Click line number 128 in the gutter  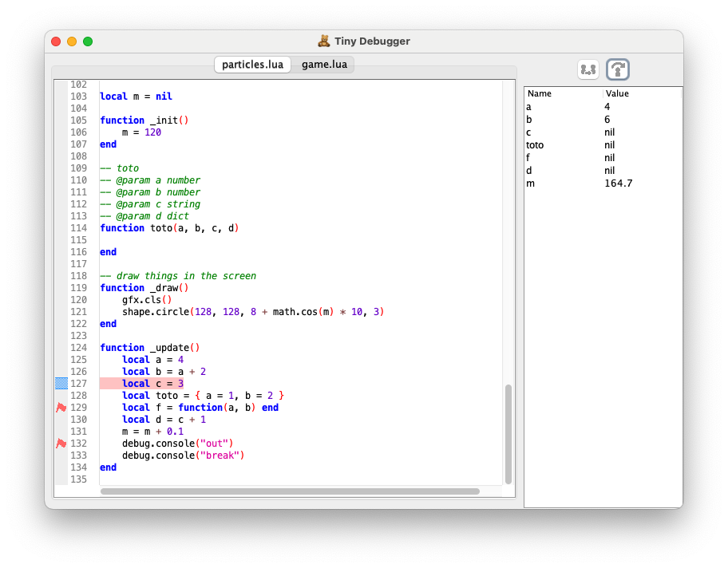(x=78, y=396)
